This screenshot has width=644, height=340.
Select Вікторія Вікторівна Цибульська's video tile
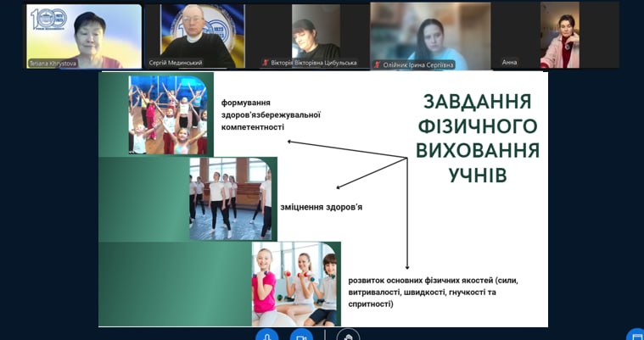tap(315, 35)
